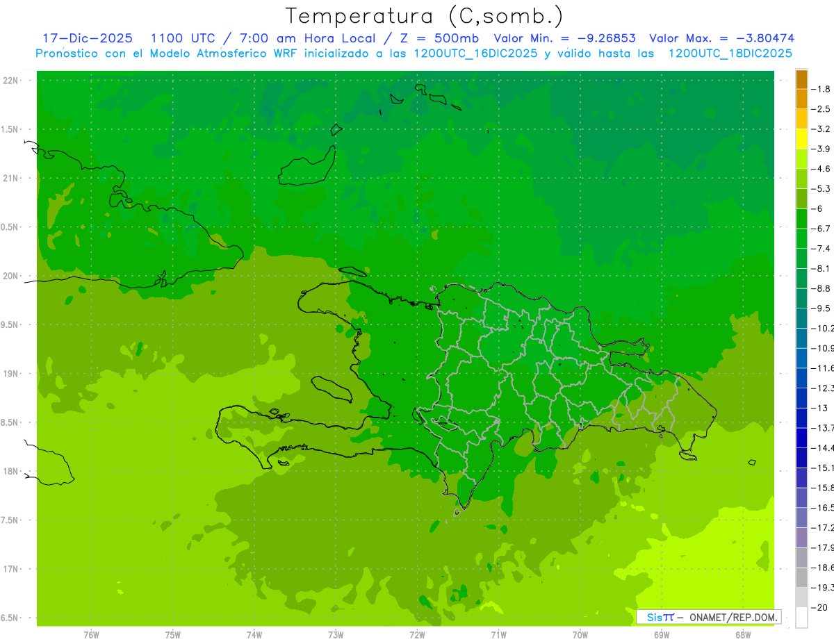Click the longitude label '71W'
Image resolution: width=834 pixels, height=644 pixels.
tap(498, 636)
